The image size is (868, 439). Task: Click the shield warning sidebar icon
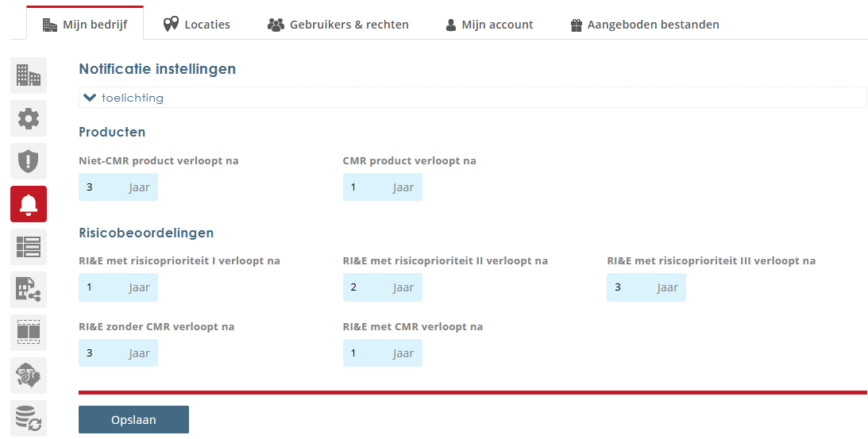[x=29, y=161]
